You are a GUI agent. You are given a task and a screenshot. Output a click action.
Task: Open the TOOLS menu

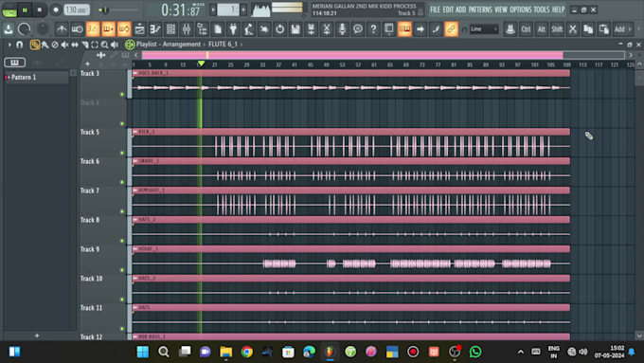coord(542,9)
